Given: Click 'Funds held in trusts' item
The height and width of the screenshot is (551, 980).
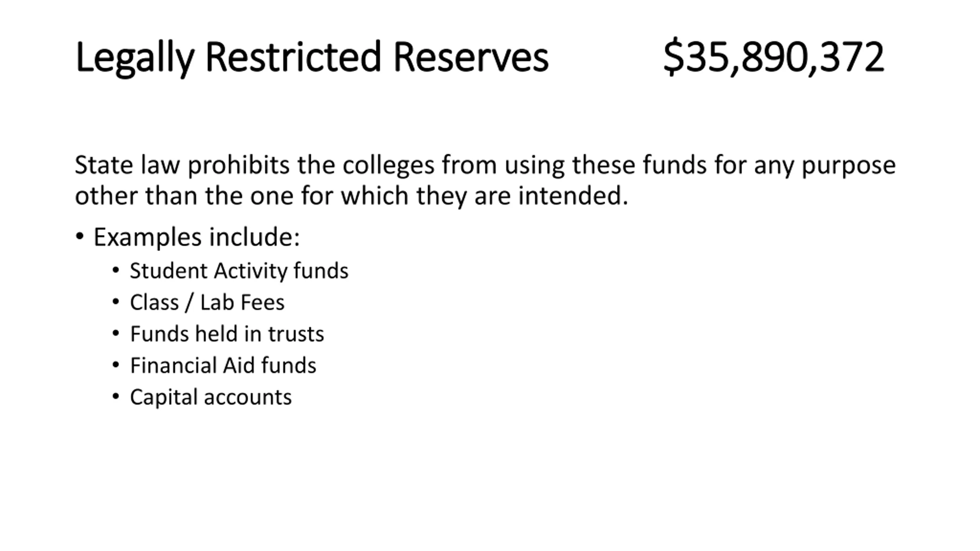Looking at the screenshot, I should click(227, 334).
